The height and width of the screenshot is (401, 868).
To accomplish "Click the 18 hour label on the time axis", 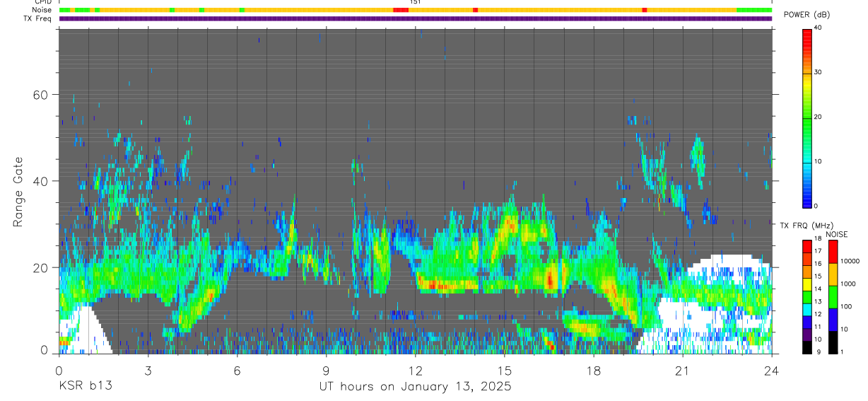I will coord(594,371).
